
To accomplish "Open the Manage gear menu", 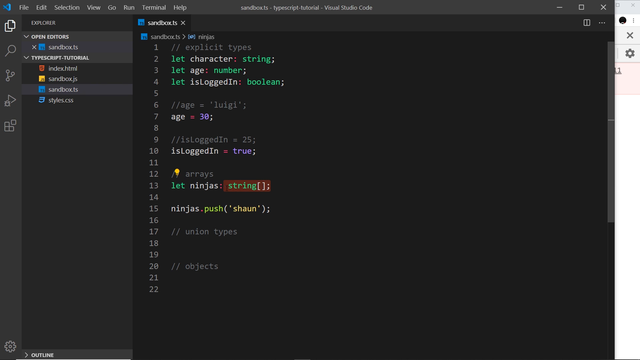I will 10,347.
